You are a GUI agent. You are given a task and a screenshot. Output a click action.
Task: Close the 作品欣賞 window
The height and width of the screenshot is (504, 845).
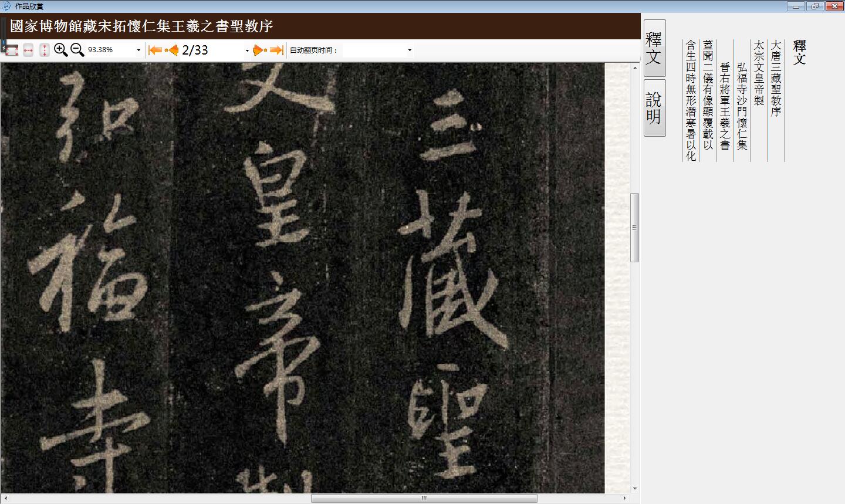[x=834, y=6]
